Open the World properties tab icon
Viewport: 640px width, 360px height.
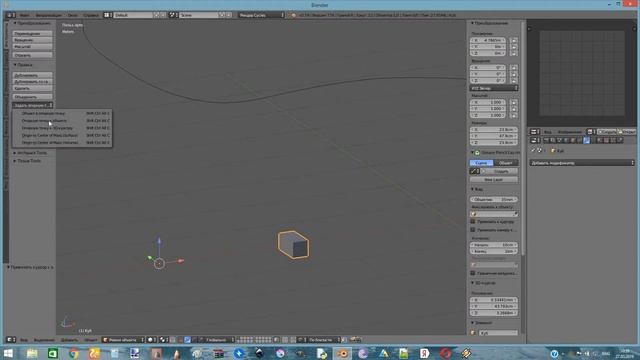[566, 140]
